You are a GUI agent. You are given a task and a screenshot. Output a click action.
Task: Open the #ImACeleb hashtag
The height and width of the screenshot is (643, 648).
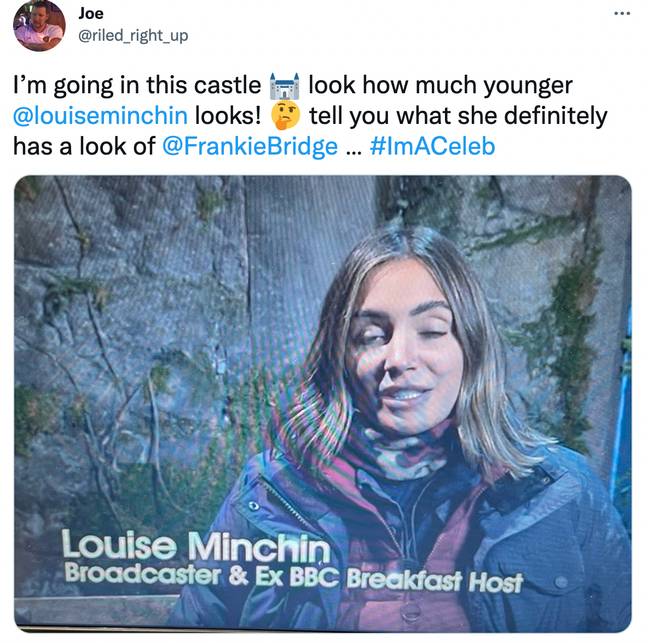click(433, 146)
